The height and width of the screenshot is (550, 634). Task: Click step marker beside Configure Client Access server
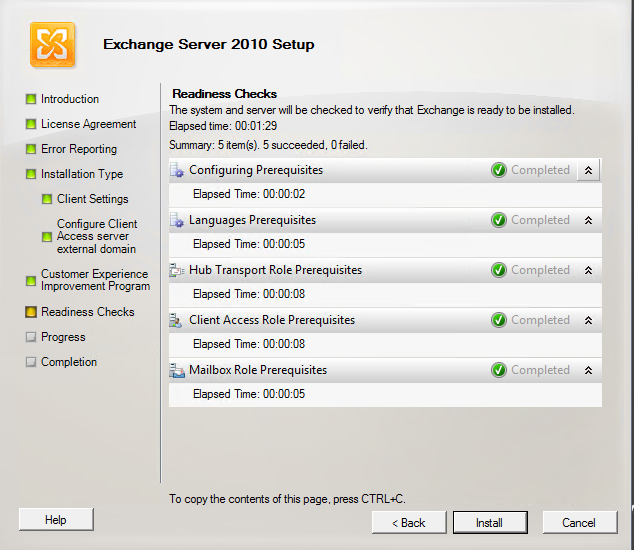[x=47, y=237]
